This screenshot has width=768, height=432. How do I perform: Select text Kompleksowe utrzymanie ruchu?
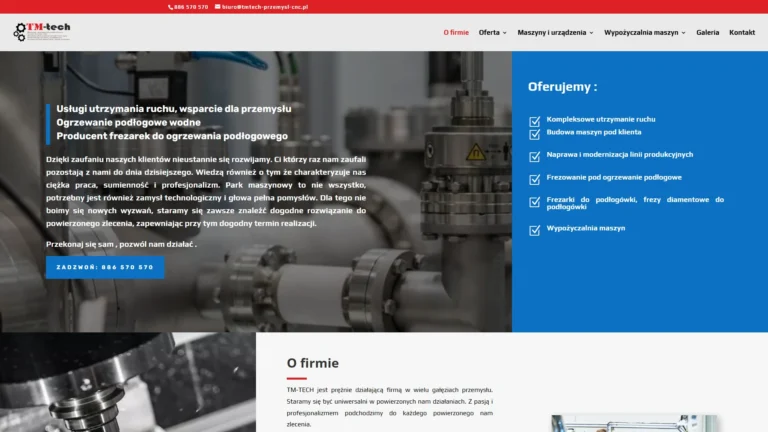point(601,119)
